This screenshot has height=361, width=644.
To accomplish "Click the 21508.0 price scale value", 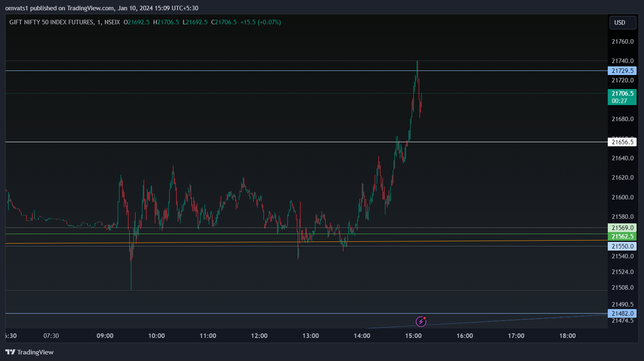I will 623,288.
